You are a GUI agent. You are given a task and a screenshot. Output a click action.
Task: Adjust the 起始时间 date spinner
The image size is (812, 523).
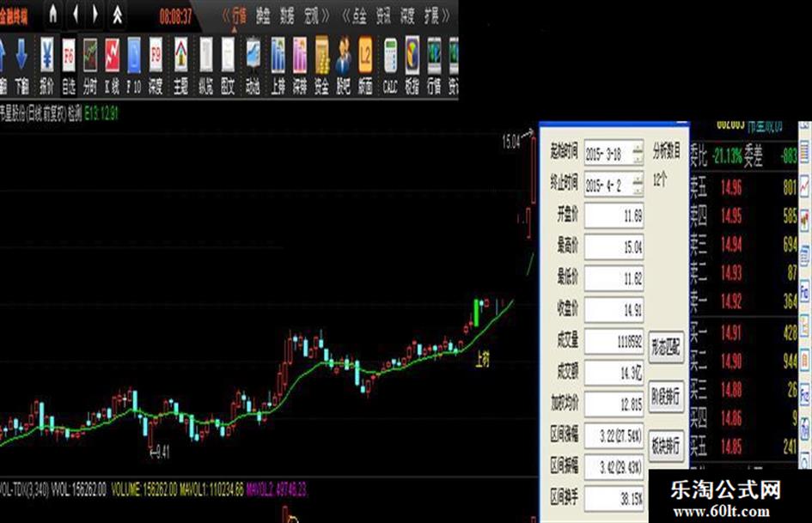tap(638, 153)
